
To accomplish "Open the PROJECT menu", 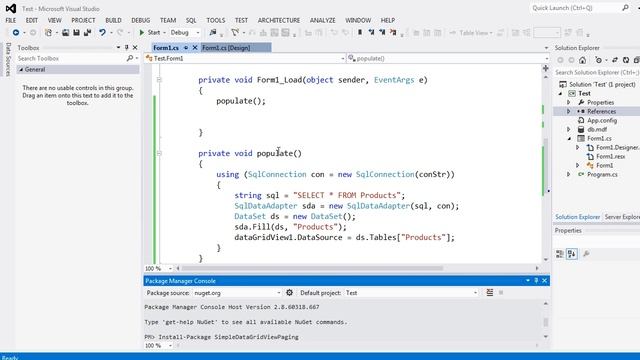I will 83,20.
